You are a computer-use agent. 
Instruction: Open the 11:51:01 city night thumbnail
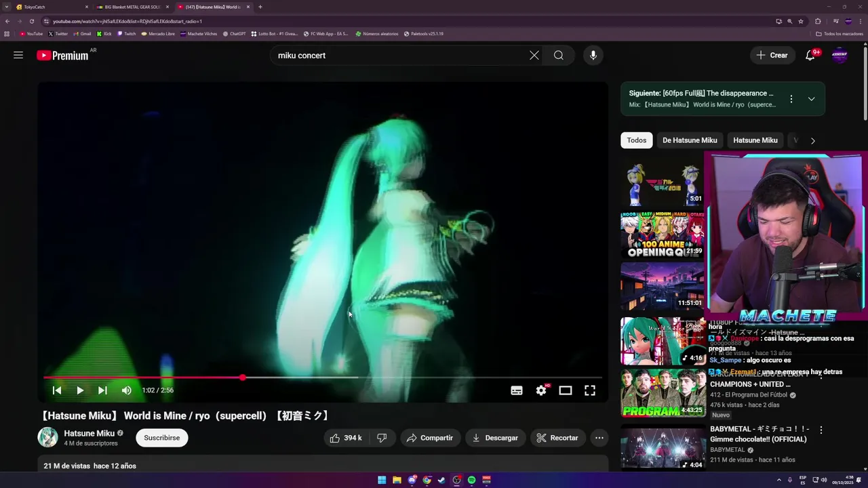point(663,286)
